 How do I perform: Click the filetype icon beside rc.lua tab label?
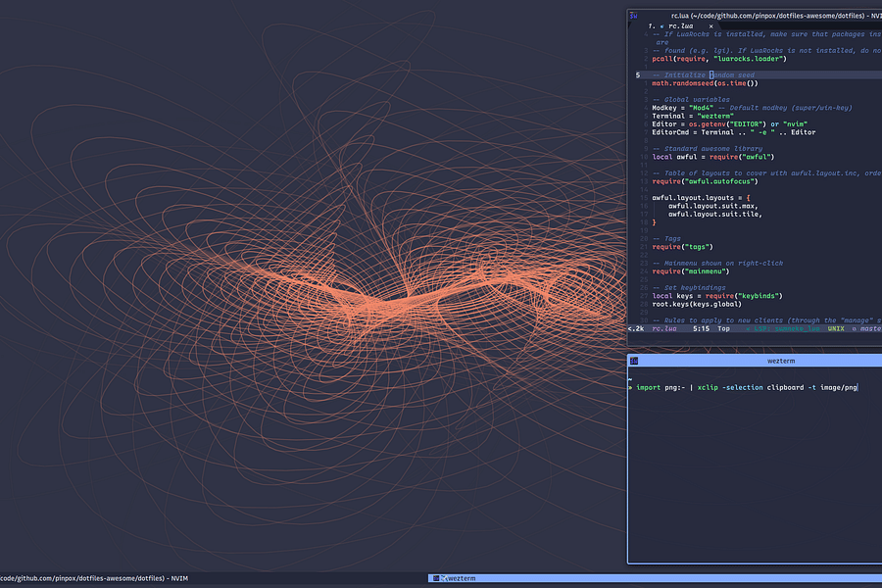point(662,24)
